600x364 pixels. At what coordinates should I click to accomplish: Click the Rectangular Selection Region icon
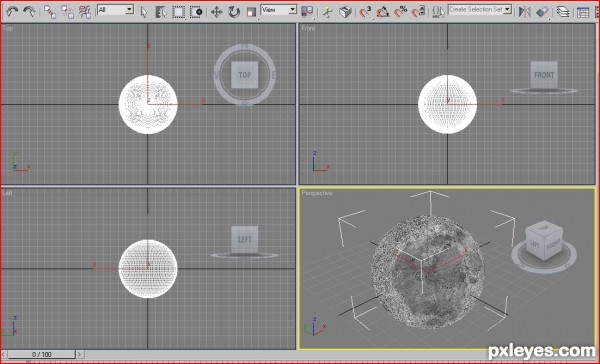click(x=178, y=12)
